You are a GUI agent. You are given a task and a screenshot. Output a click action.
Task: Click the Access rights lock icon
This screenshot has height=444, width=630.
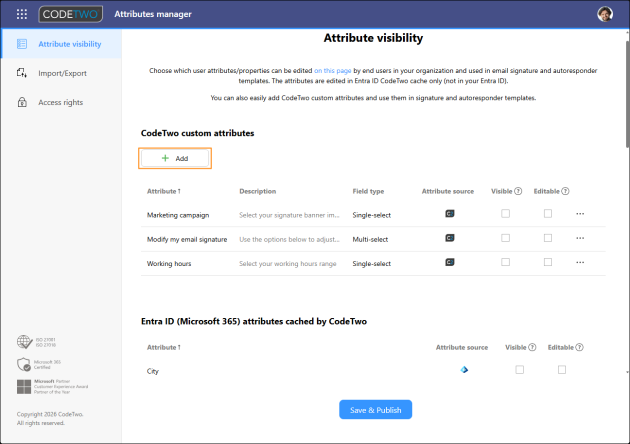pos(22,102)
